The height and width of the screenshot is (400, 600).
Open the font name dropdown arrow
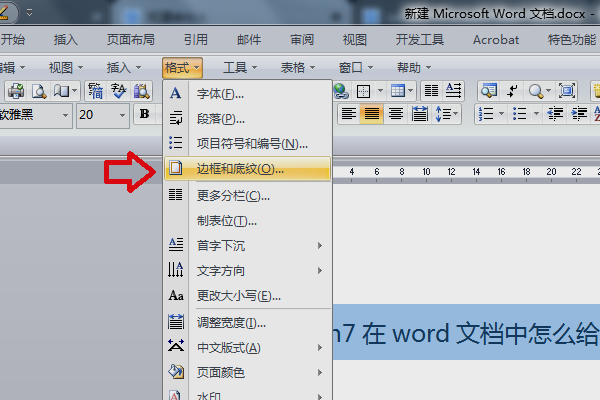pyautogui.click(x=65, y=115)
